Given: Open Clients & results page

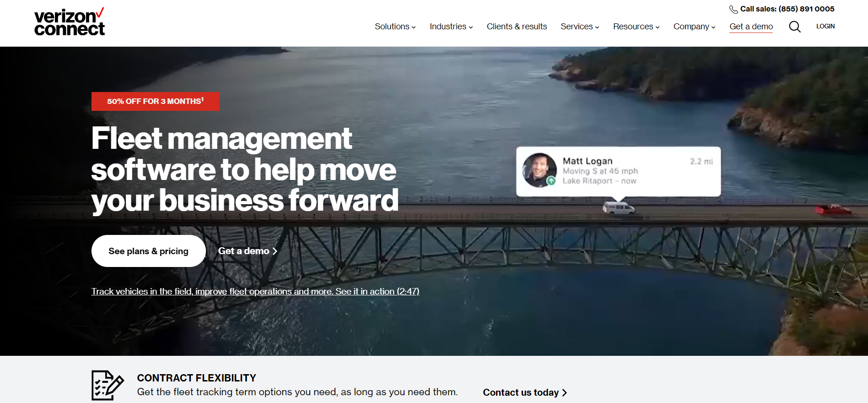Looking at the screenshot, I should pos(517,27).
